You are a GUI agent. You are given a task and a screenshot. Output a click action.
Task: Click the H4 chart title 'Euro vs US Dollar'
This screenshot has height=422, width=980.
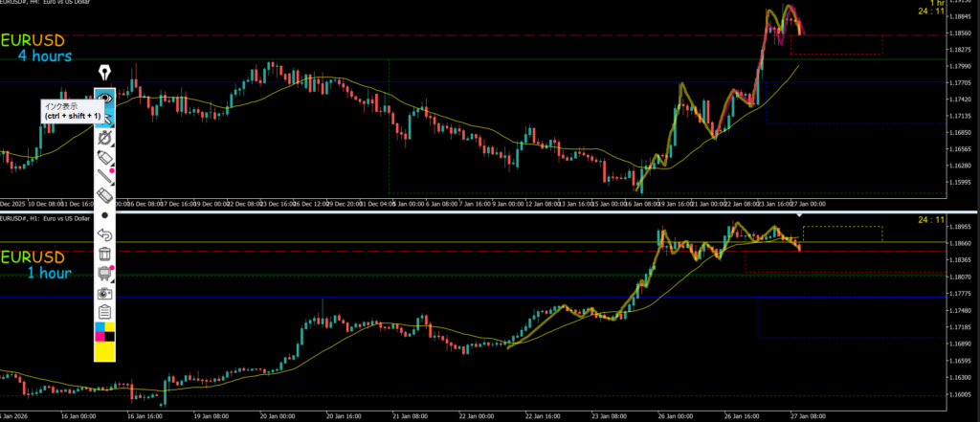(x=68, y=3)
